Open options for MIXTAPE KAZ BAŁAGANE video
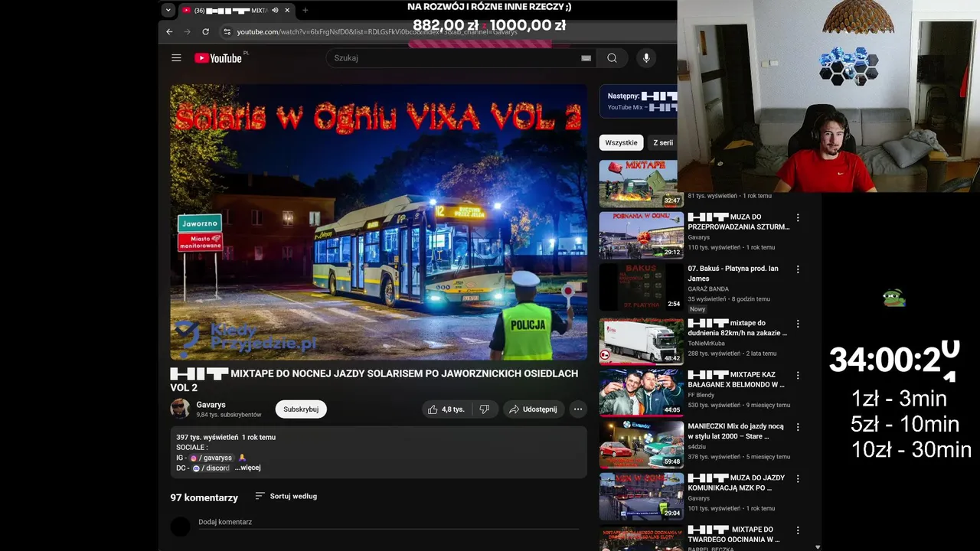980x551 pixels. point(798,376)
